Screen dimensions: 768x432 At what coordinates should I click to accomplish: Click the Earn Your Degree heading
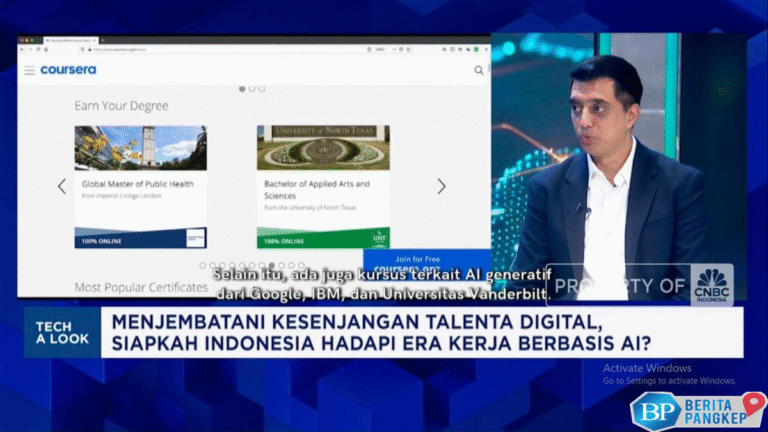121,106
